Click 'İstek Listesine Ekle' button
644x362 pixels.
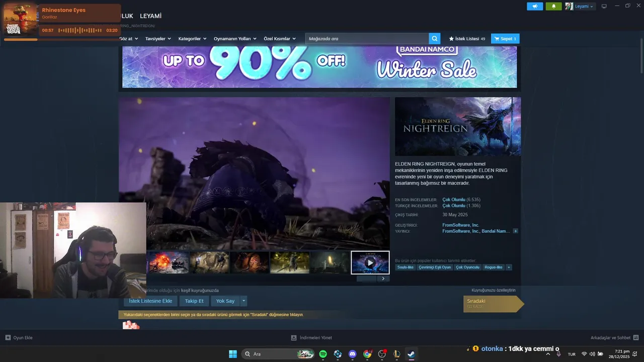pyautogui.click(x=150, y=301)
